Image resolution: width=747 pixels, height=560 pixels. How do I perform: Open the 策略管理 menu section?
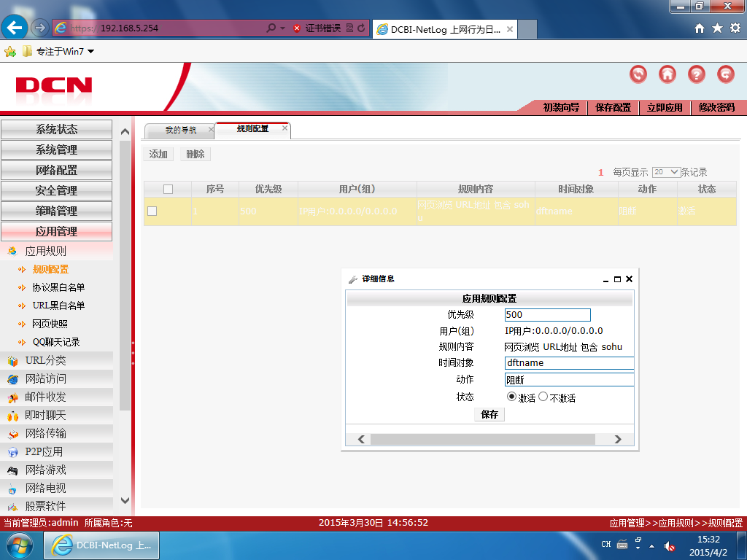(57, 211)
